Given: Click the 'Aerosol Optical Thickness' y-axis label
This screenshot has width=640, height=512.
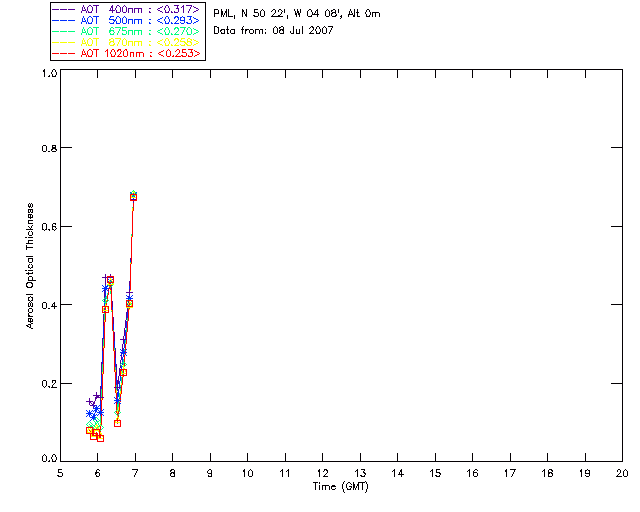Looking at the screenshot, I should 30,266.
